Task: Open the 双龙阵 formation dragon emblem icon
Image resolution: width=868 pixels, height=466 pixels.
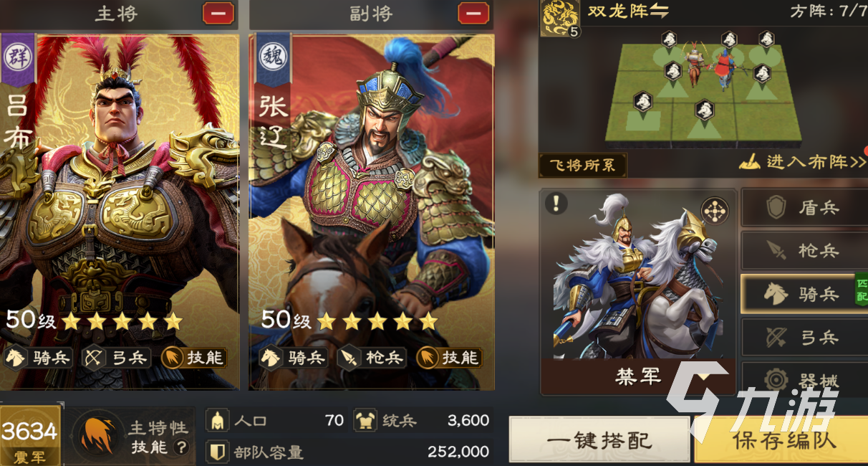Action: [559, 18]
